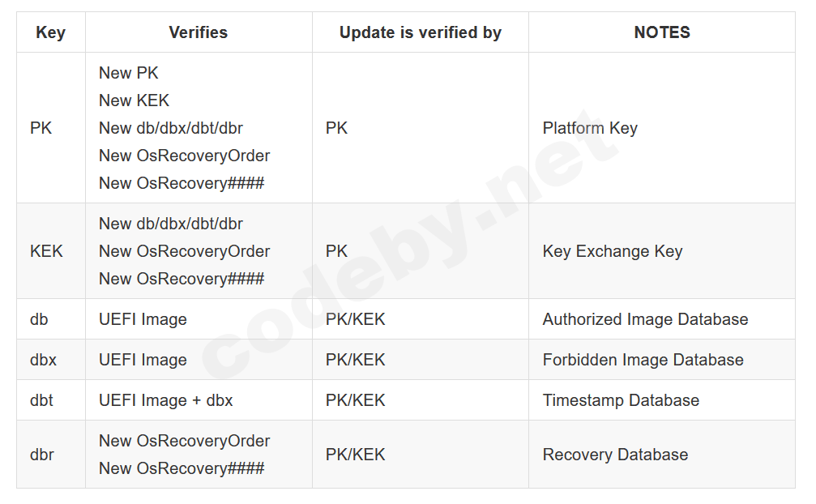Click the "Timestamp Database" notes cell

point(621,400)
